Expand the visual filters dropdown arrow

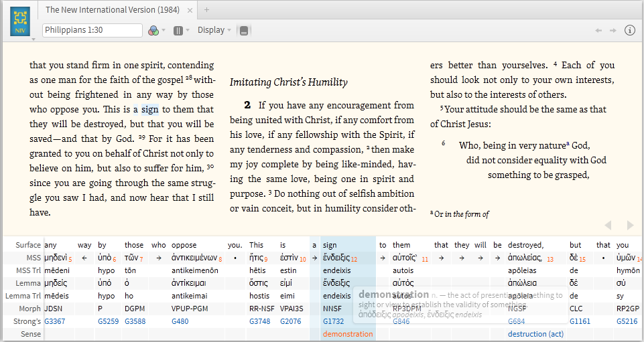coord(164,30)
